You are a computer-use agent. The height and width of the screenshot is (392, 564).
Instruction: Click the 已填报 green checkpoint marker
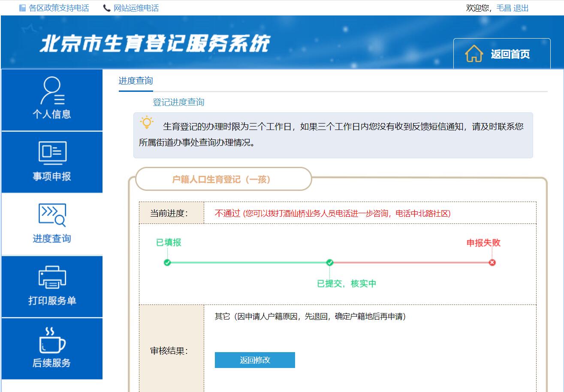(x=167, y=262)
